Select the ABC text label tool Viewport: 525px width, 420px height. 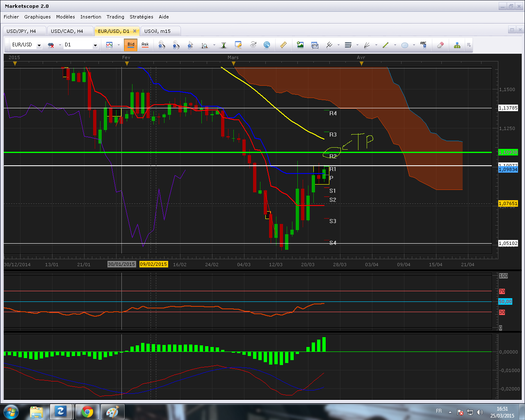(423, 45)
